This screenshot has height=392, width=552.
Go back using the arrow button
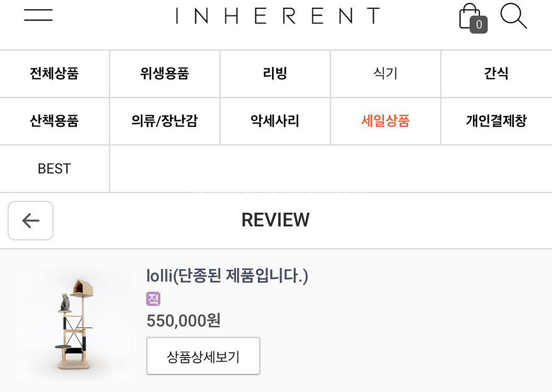click(x=30, y=221)
